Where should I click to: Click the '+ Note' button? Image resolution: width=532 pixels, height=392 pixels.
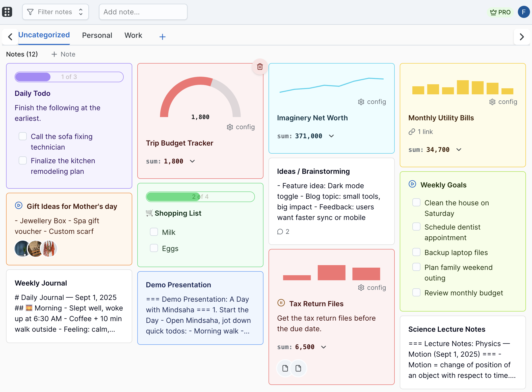pyautogui.click(x=63, y=54)
